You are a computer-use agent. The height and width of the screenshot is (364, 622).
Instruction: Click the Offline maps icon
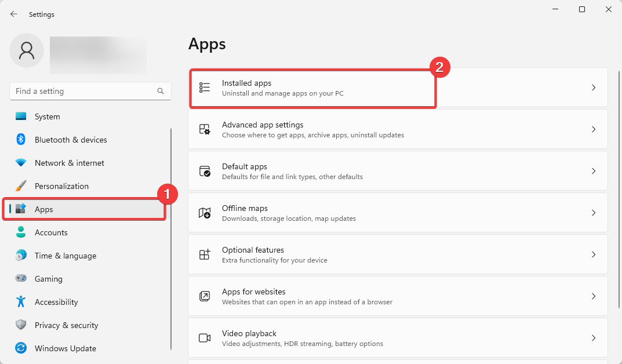coord(205,213)
